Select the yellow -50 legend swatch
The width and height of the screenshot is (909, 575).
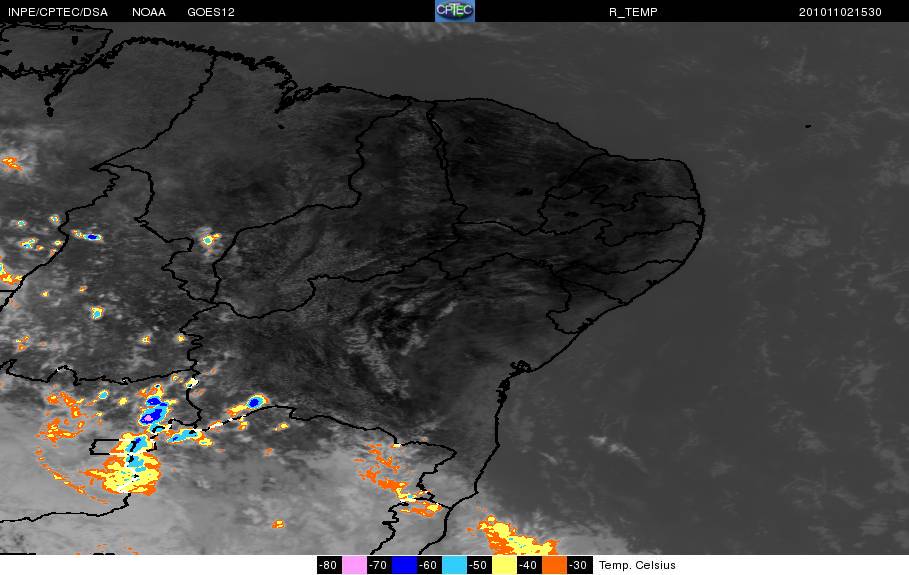click(504, 565)
